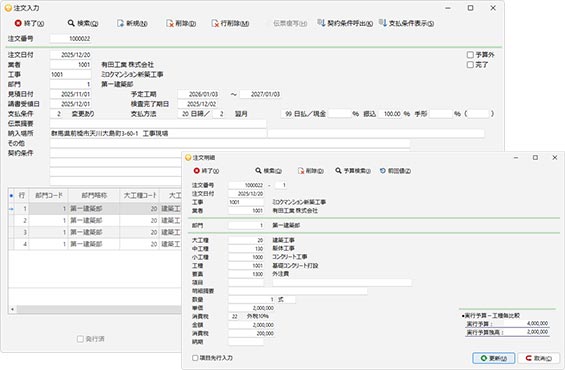
Task: Click the 支払条件 code field
Action: pos(56,114)
